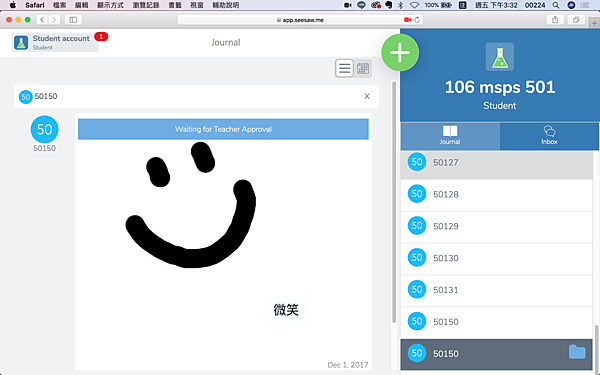The width and height of the screenshot is (600, 375).
Task: Click the Siri icon in menu bar
Action: tap(571, 5)
